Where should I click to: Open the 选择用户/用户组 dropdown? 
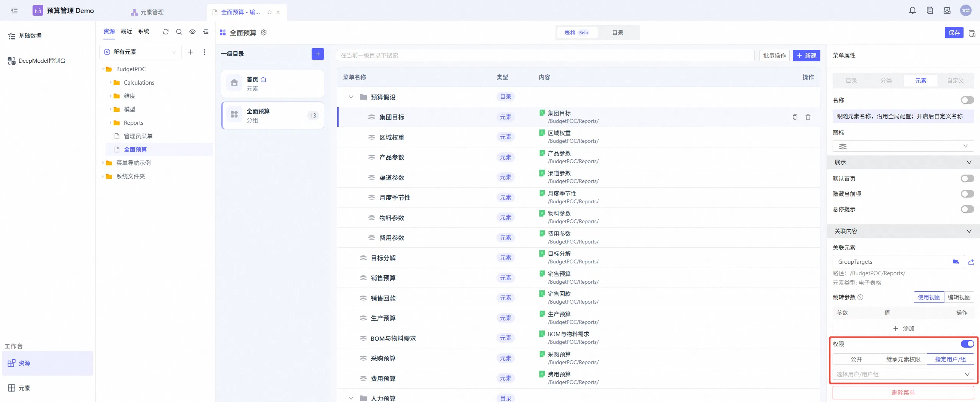point(903,374)
